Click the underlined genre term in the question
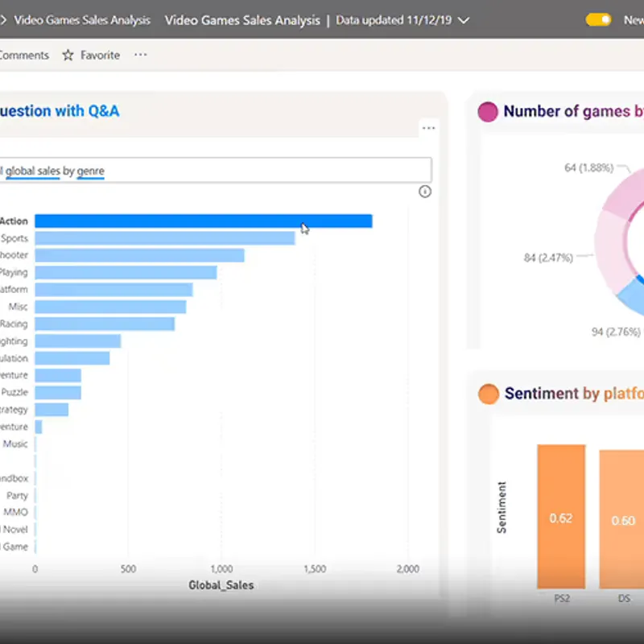Screen dimensions: 644x644 (x=90, y=171)
